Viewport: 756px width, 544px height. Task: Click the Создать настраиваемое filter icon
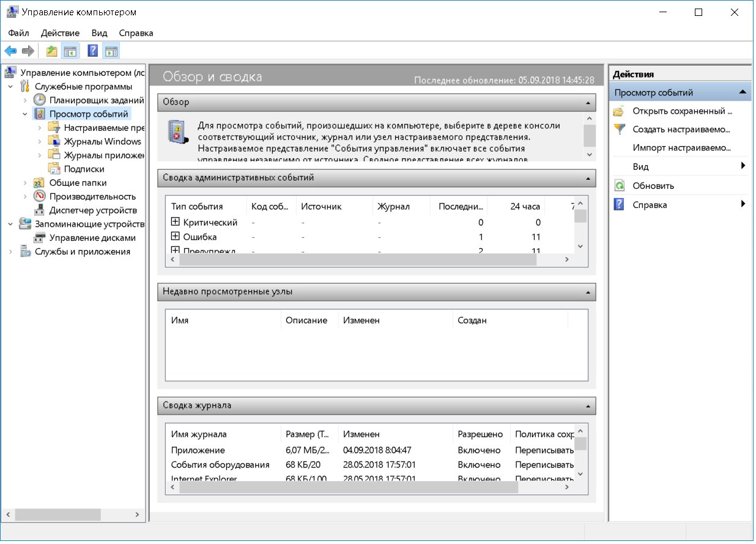point(620,130)
